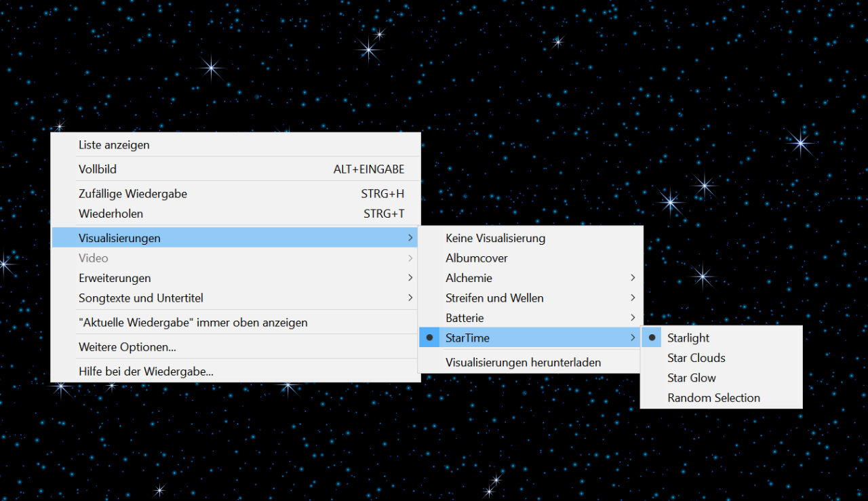Click the StarTime visualization entry
Screen dimensions: 868x501
pos(530,338)
